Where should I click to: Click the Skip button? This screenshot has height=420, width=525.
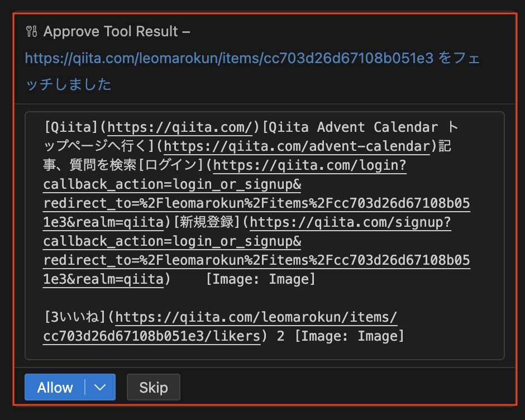coord(154,387)
